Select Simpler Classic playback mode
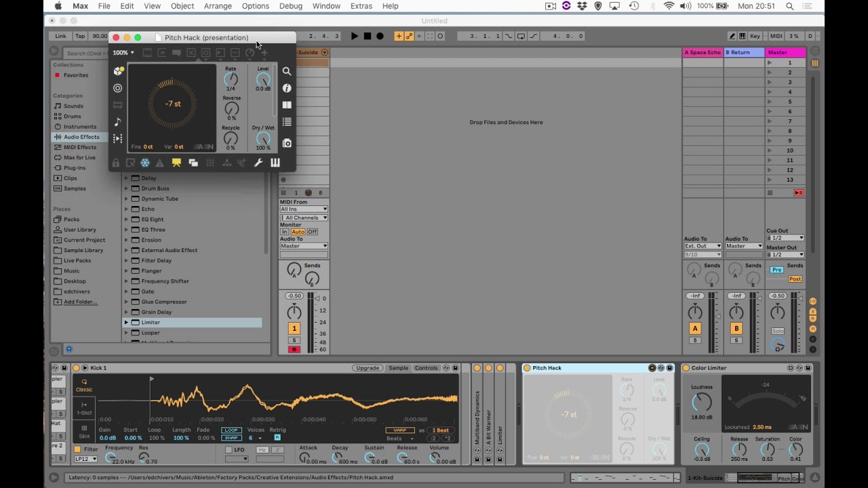The height and width of the screenshot is (488, 868). (x=84, y=386)
